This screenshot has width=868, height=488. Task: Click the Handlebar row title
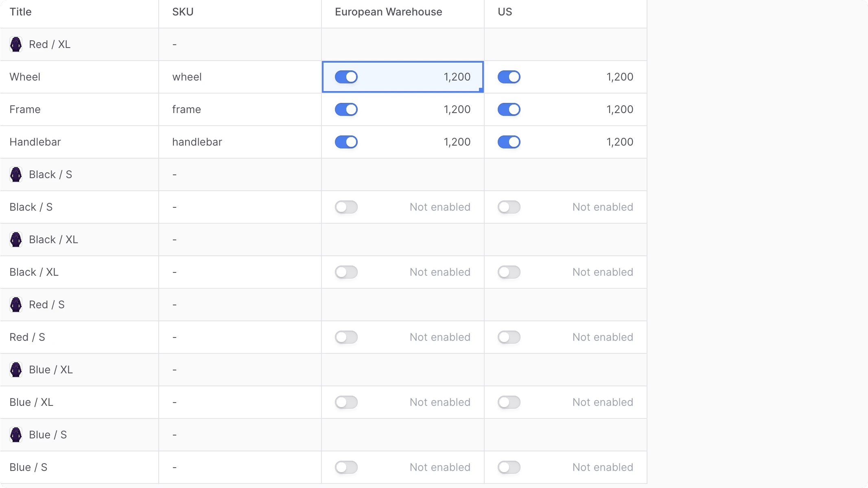35,142
